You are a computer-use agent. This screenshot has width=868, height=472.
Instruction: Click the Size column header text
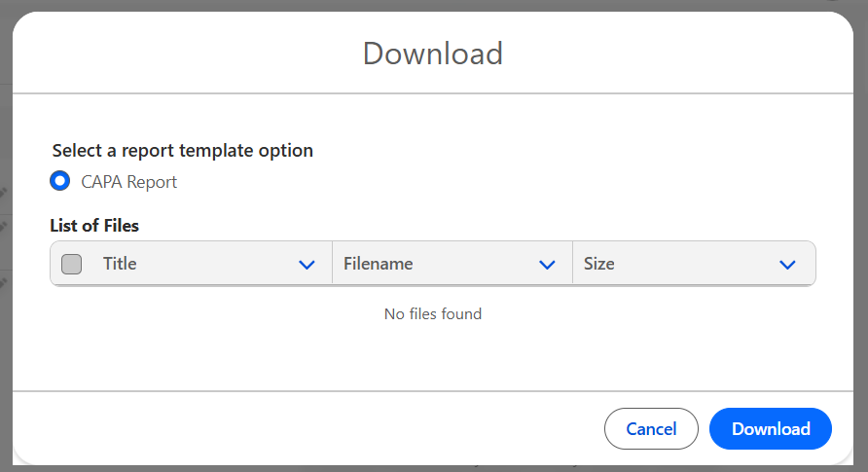tap(598, 264)
